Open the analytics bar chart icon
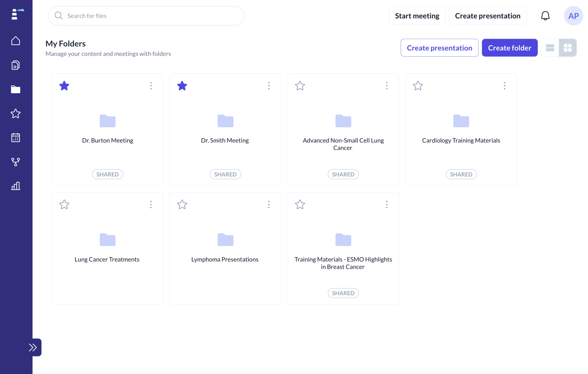The width and height of the screenshot is (588, 374). (16, 186)
